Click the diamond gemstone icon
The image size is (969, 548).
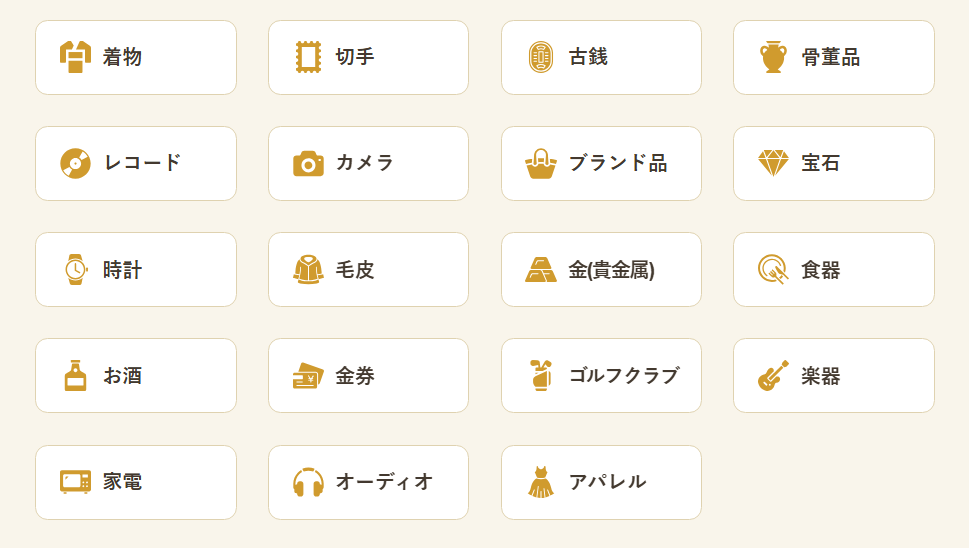[x=773, y=163]
